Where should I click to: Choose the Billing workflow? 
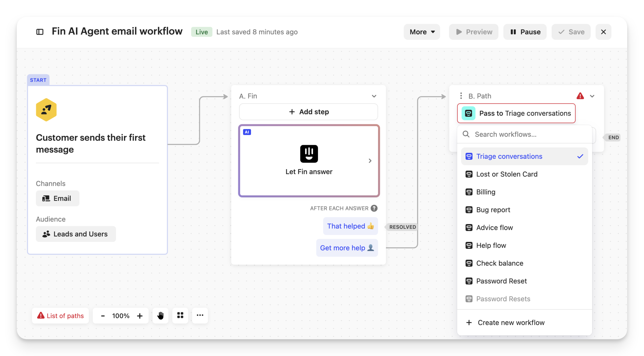click(524, 192)
